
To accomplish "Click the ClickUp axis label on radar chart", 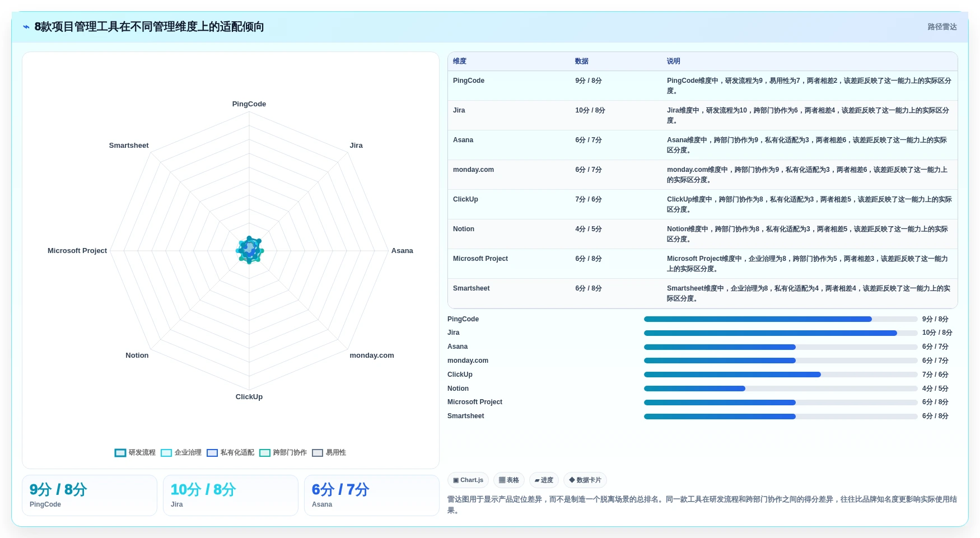I will (x=249, y=397).
